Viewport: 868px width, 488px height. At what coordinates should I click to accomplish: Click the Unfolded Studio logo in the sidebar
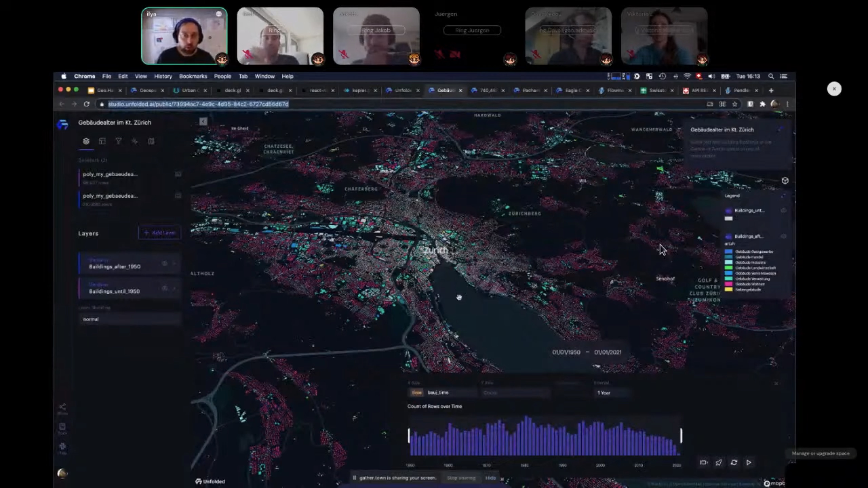[x=63, y=124]
